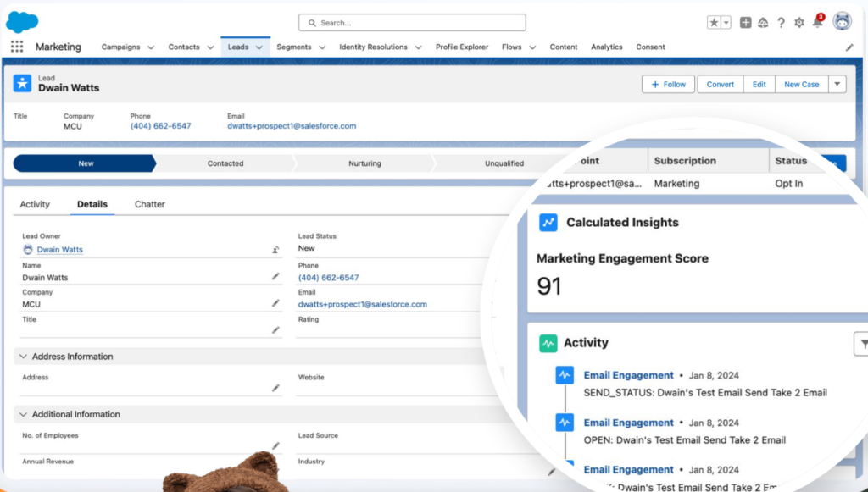Open more actions dropdown beside New Case
Viewport: 868px width, 492px height.
(837, 84)
